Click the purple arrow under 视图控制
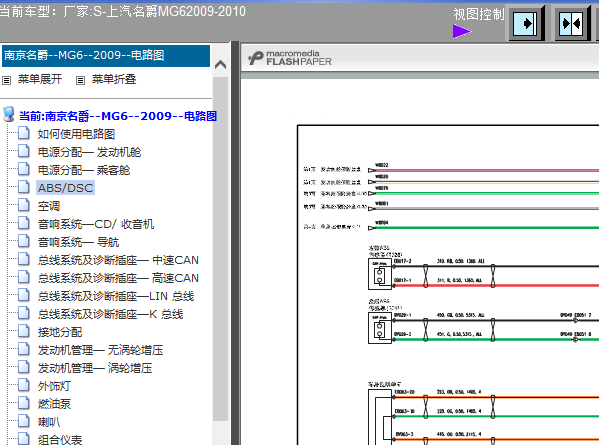 pos(462,31)
